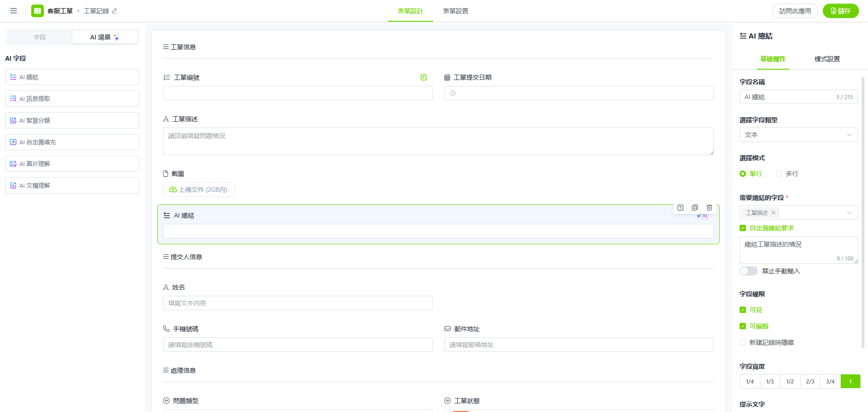This screenshot has height=412, width=868.
Task: Select the 多行 radio option
Action: [x=779, y=174]
